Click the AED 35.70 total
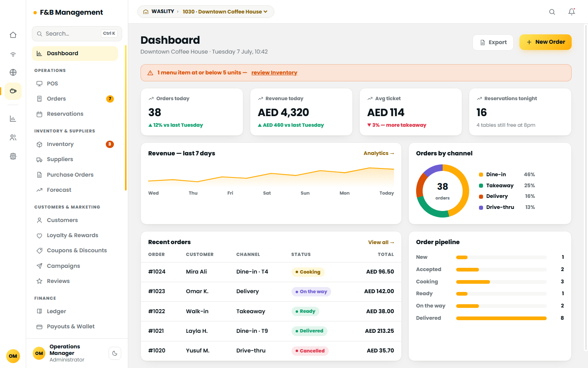 click(380, 351)
